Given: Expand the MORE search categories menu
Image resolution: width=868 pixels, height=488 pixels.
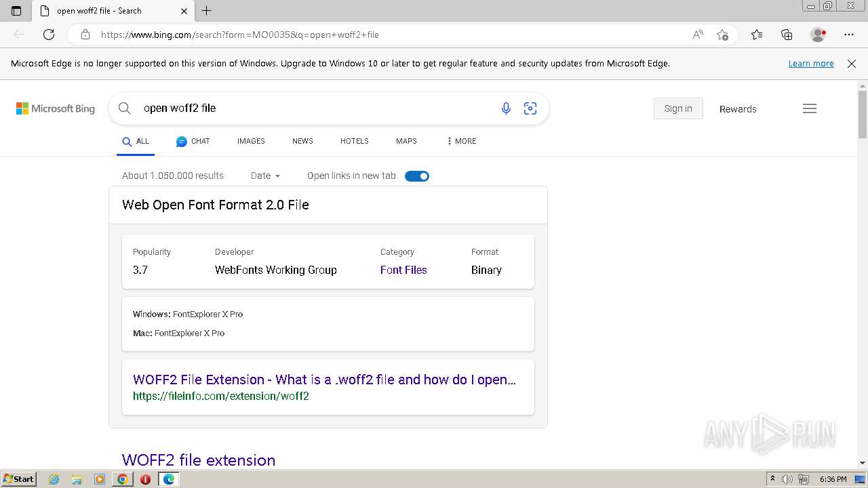Looking at the screenshot, I should (x=461, y=141).
